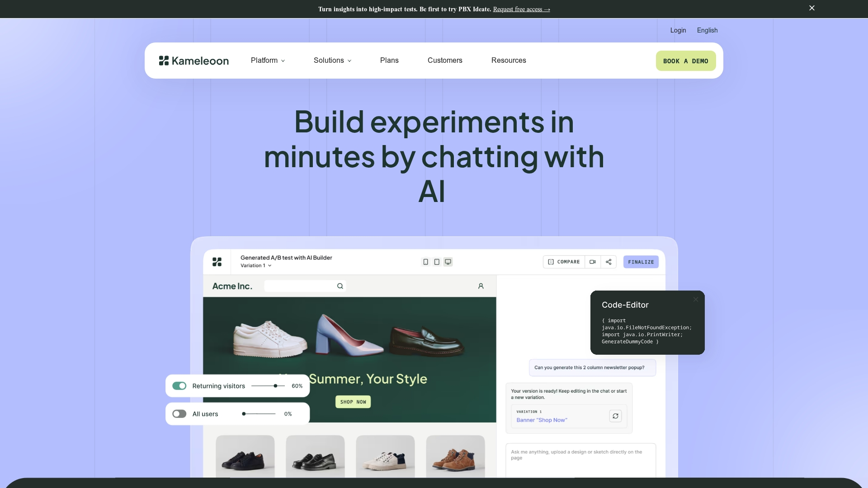Click the Returning visitors percentage slider handle

pos(275,386)
